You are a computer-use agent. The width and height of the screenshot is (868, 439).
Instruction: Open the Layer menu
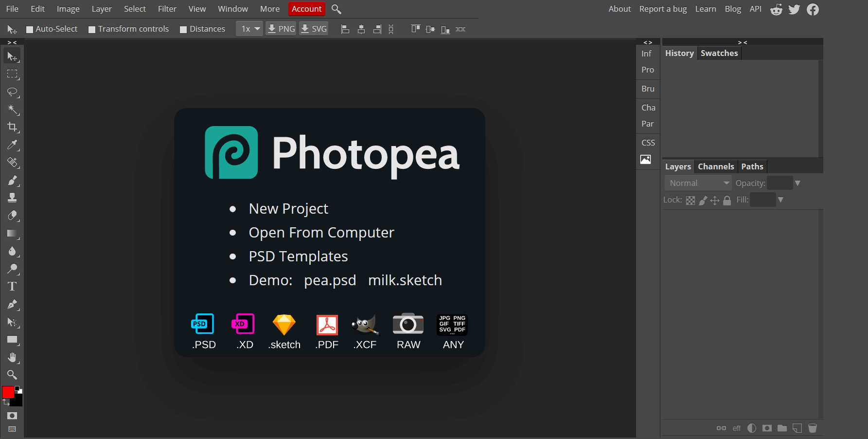click(102, 9)
